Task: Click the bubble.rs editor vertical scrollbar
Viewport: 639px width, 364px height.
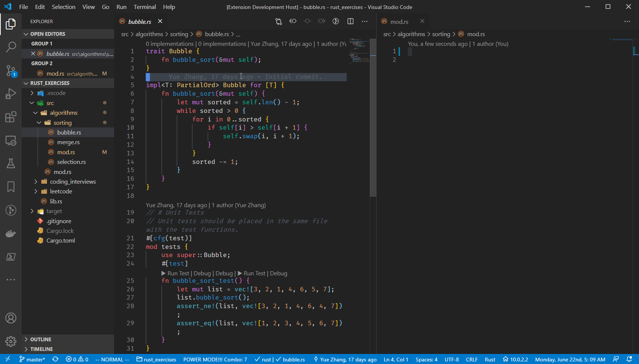Action: click(x=373, y=117)
